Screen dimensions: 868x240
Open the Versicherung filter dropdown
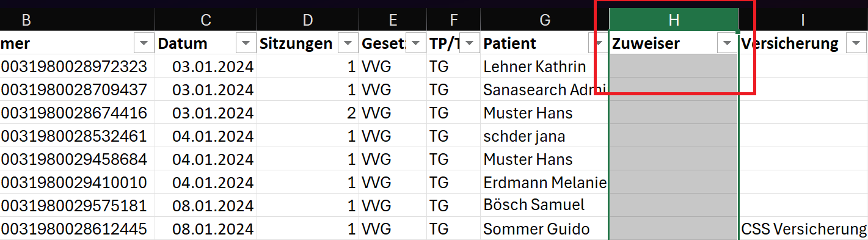click(x=853, y=43)
